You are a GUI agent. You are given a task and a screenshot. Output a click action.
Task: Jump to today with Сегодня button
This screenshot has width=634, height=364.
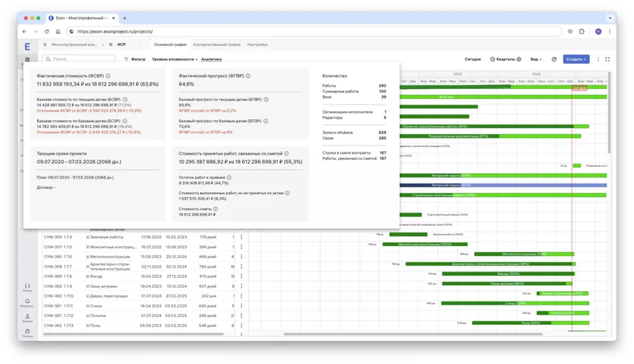tap(472, 59)
